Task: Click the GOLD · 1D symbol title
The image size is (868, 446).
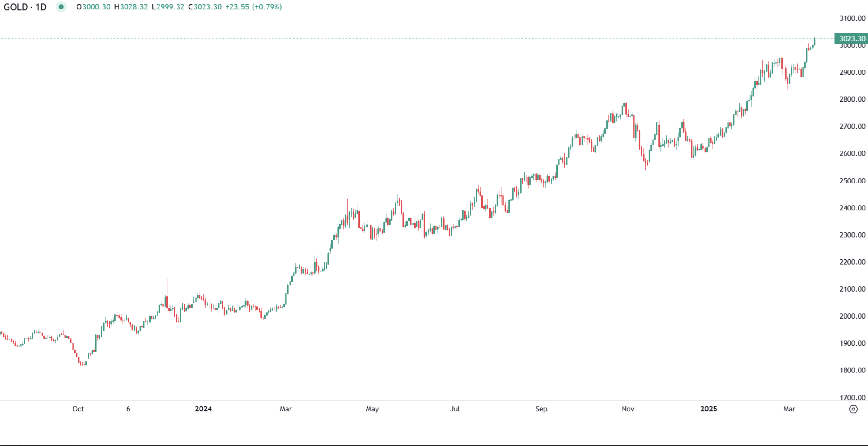Action: [x=25, y=7]
